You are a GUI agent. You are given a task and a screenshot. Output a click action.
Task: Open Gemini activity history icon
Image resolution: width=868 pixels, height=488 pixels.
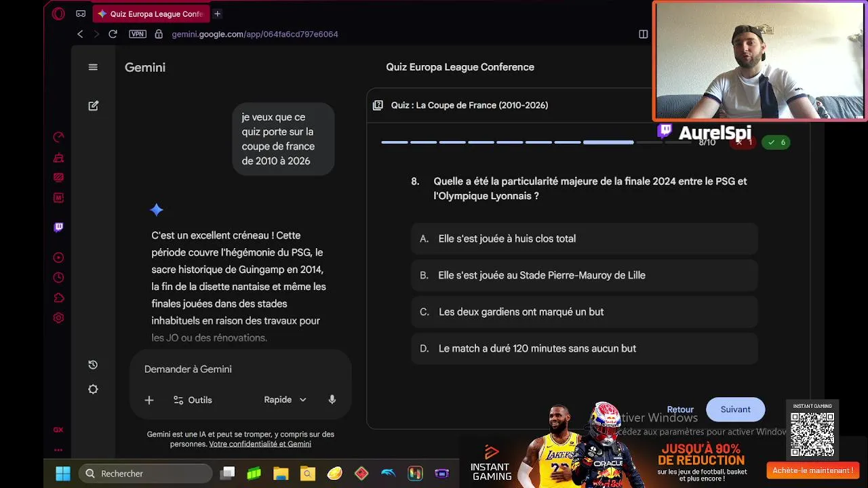tap(93, 365)
